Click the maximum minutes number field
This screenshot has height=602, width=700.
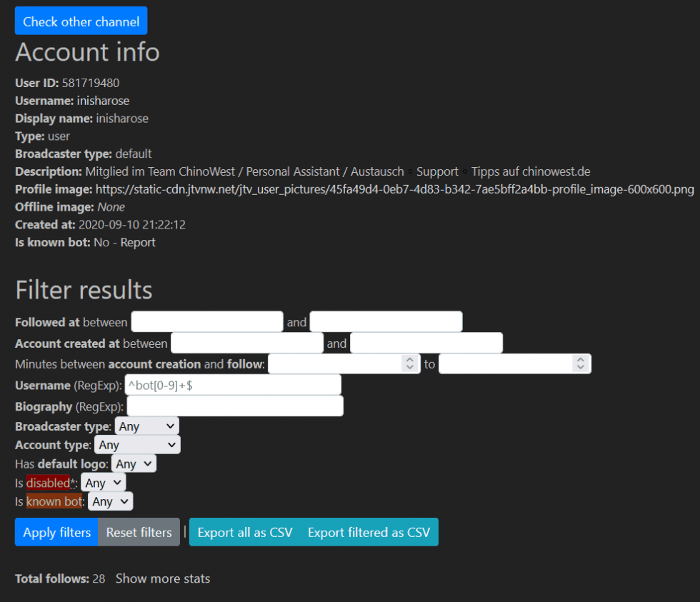click(505, 364)
